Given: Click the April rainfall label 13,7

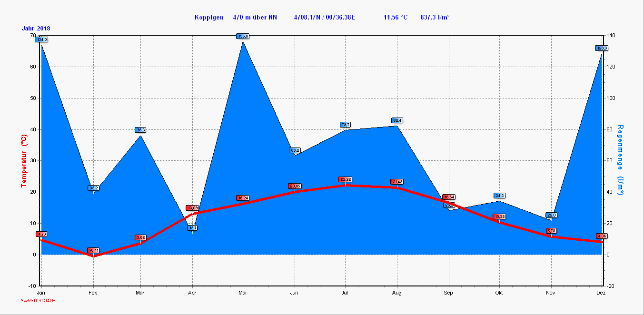Looking at the screenshot, I should click(192, 227).
